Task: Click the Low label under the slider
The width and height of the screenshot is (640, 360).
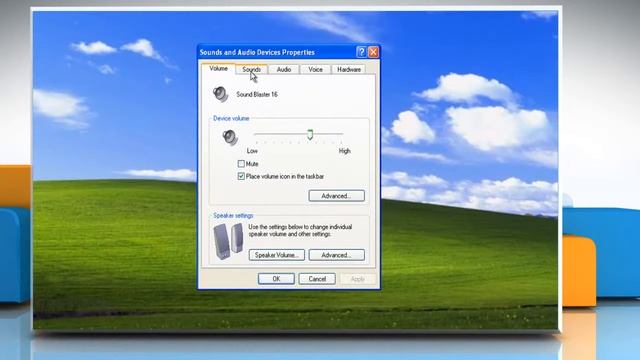Action: [x=252, y=151]
